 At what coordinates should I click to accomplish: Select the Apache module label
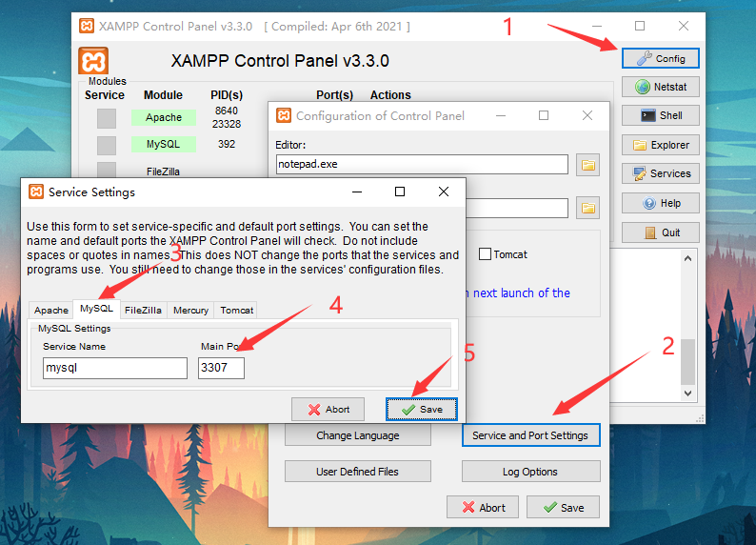[164, 117]
